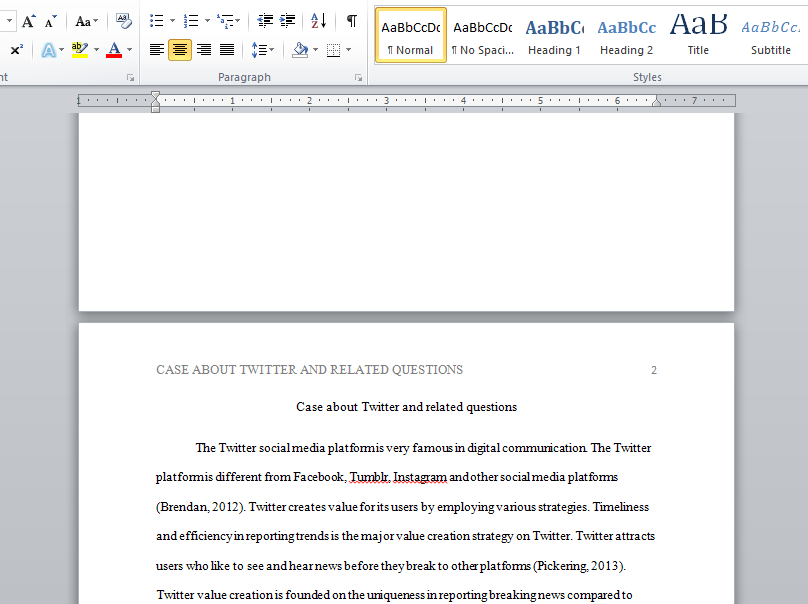The height and width of the screenshot is (604, 808).
Task: Open the font color dropdown arrow
Action: 129,50
